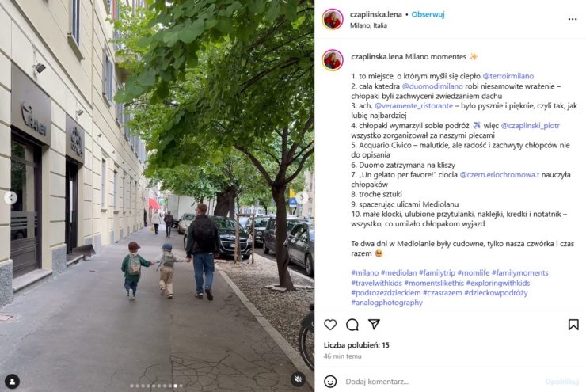The width and height of the screenshot is (586, 392).
Task: Advance to the next carousel slide
Action: [x=302, y=197]
